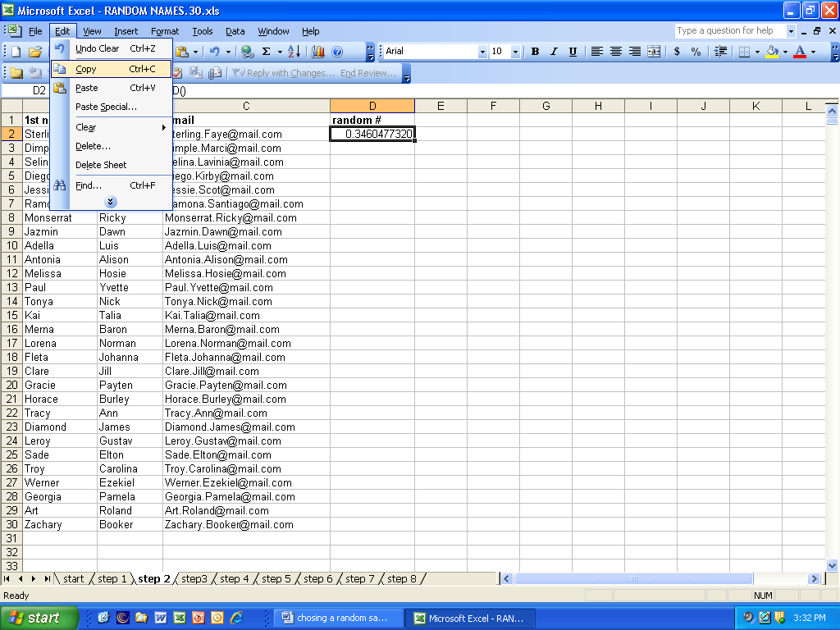This screenshot has height=630, width=840.
Task: Click the Paste clipboard toolbar icon
Action: pos(182,52)
